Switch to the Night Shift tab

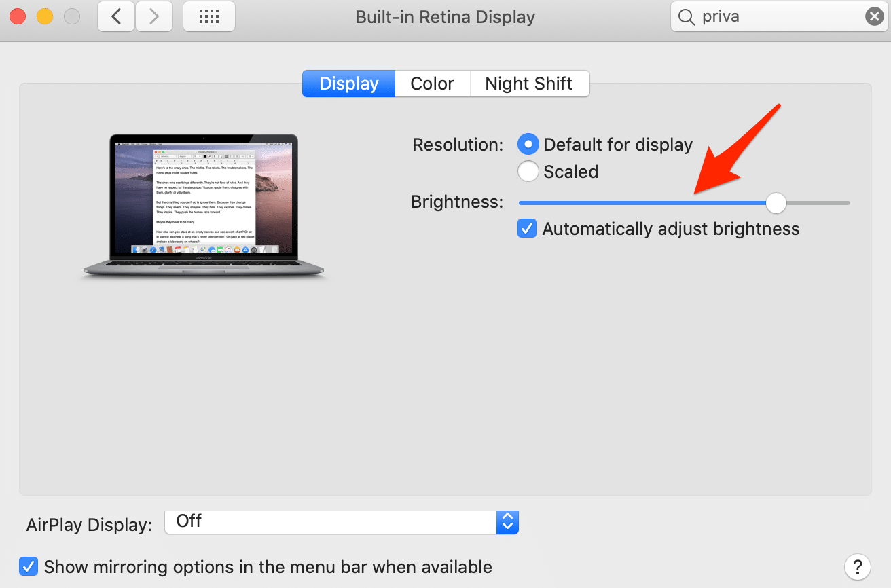(529, 84)
